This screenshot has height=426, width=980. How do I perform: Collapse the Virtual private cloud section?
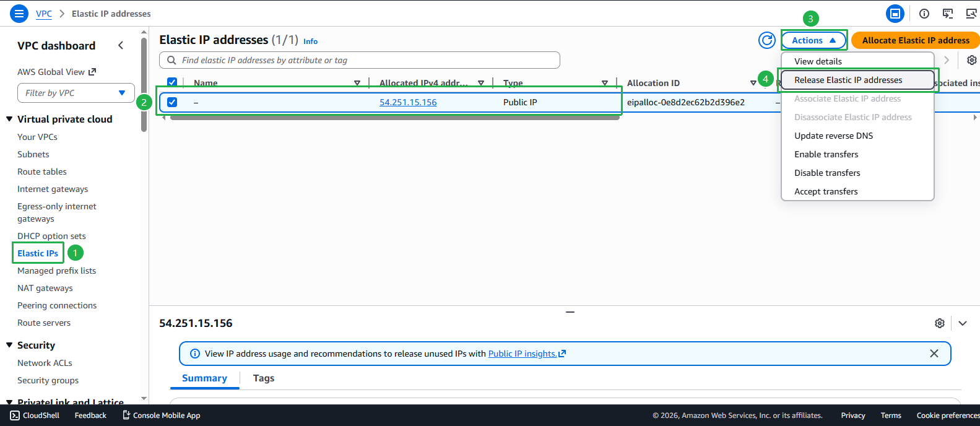[x=9, y=119]
